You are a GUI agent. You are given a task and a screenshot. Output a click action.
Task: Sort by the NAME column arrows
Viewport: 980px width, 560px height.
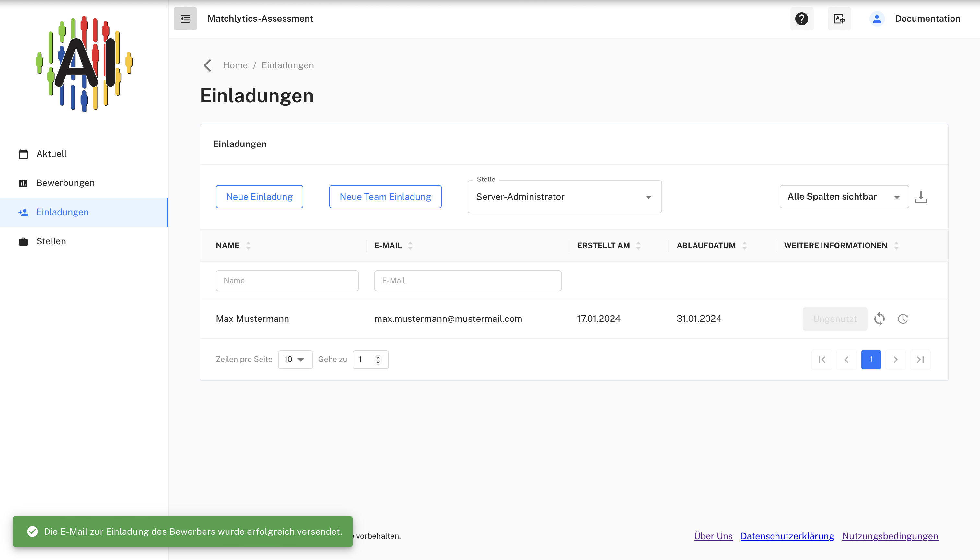248,245
